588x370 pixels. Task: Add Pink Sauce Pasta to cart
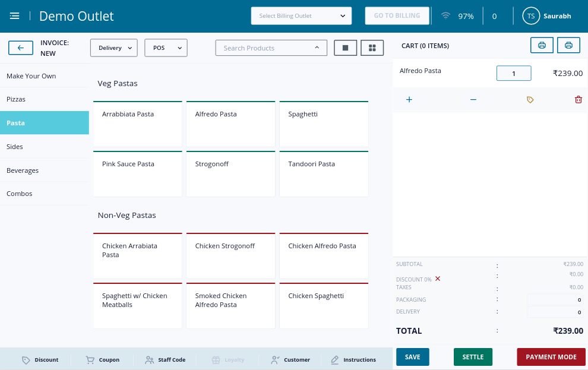click(x=138, y=174)
